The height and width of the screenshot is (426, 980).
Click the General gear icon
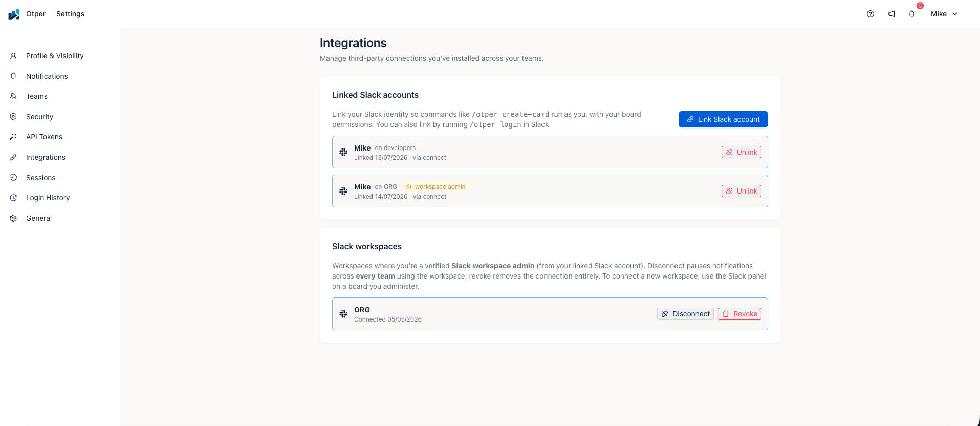pyautogui.click(x=13, y=218)
